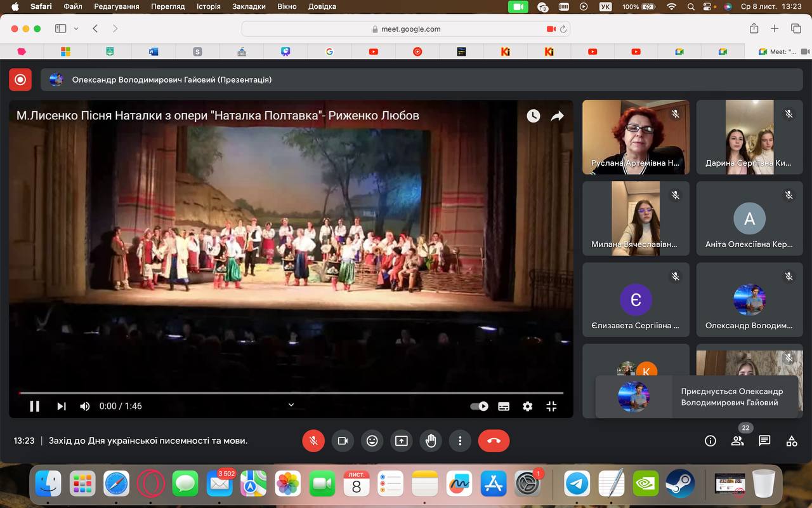This screenshot has height=508, width=812.
Task: Click the raise hand icon
Action: coord(431,441)
